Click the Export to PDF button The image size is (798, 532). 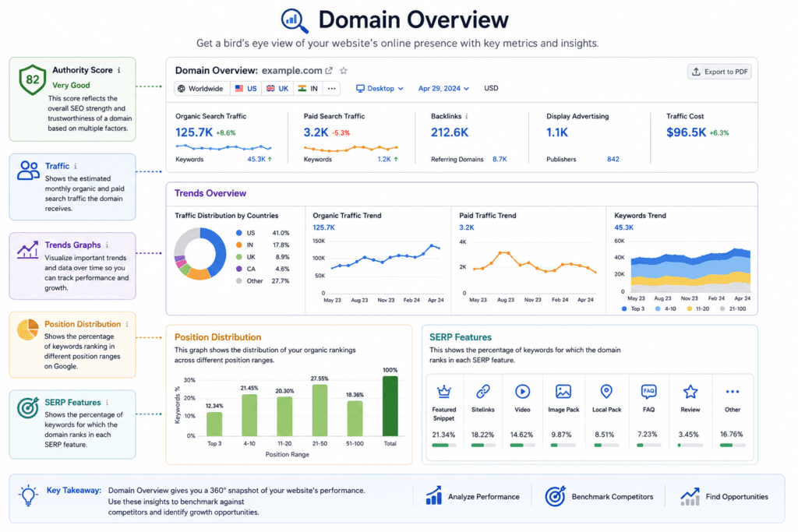[x=719, y=72]
